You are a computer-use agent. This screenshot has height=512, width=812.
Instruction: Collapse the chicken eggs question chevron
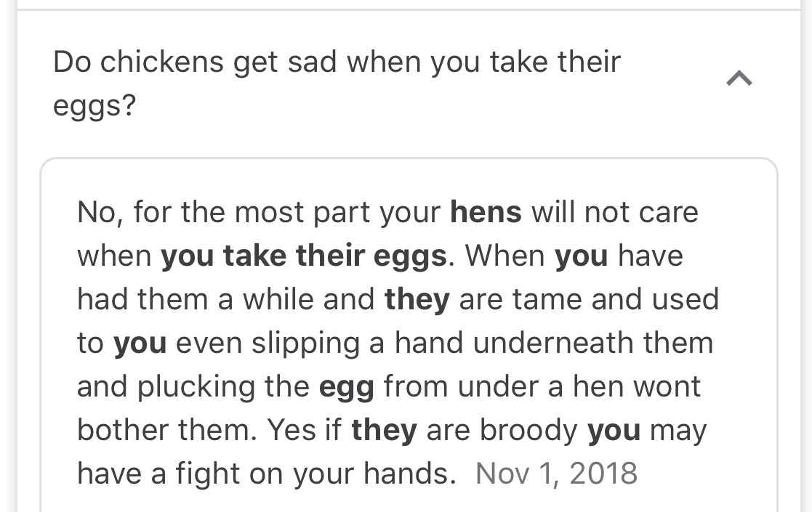click(x=739, y=78)
